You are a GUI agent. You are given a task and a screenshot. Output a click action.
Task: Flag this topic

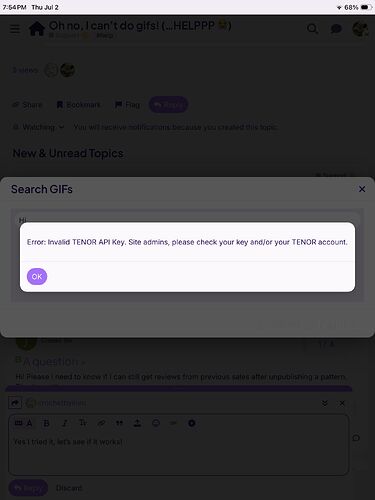coord(127,105)
